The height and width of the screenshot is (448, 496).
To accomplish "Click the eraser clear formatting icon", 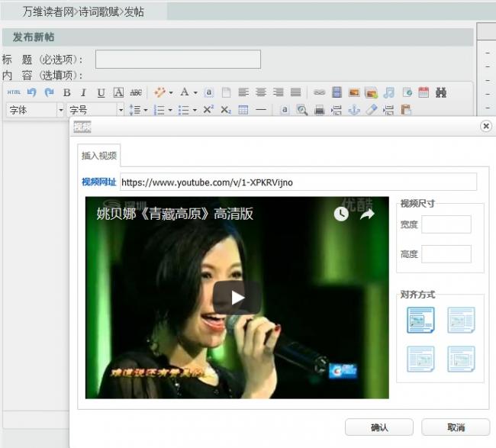I will (372, 110).
